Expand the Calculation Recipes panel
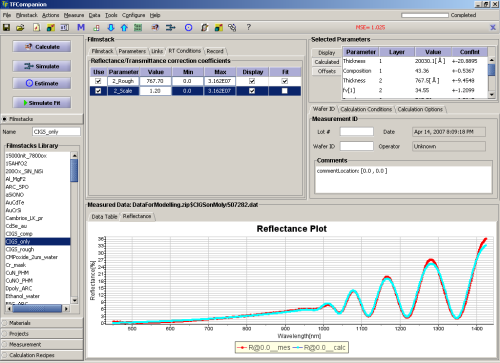 (x=42, y=355)
